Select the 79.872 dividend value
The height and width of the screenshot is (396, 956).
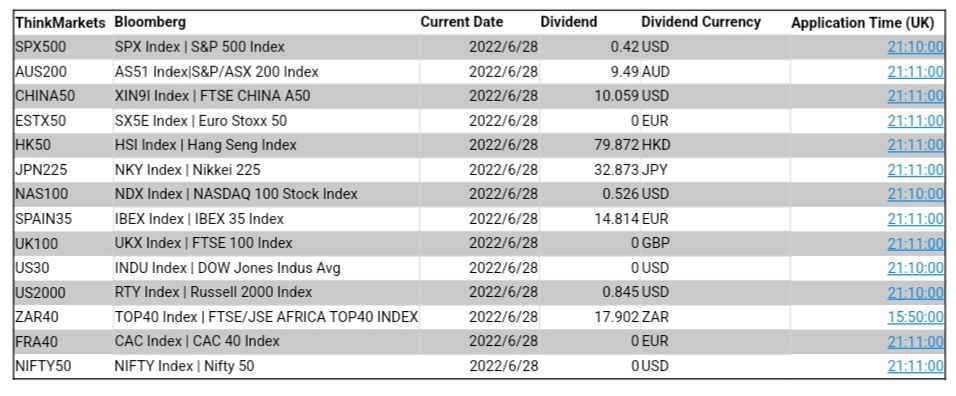616,145
